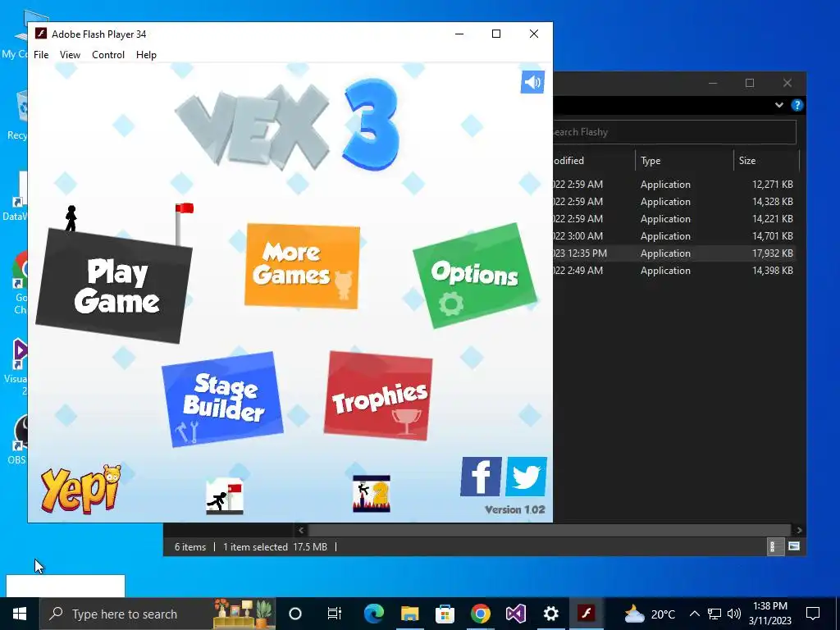Open File Explorer from the taskbar
Viewport: 840px width, 630px height.
coord(410,614)
